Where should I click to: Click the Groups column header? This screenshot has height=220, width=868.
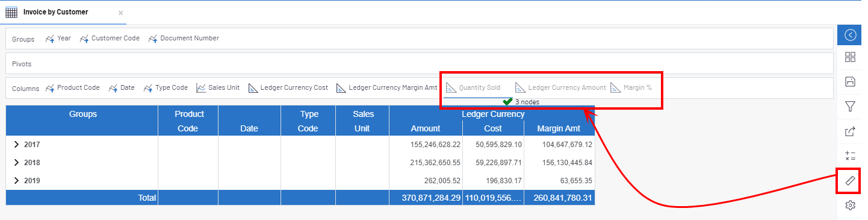point(82,121)
